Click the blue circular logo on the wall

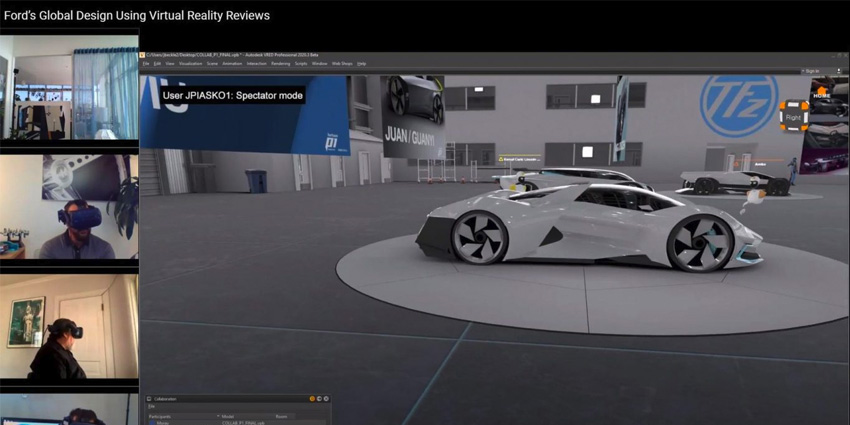pyautogui.click(x=738, y=106)
